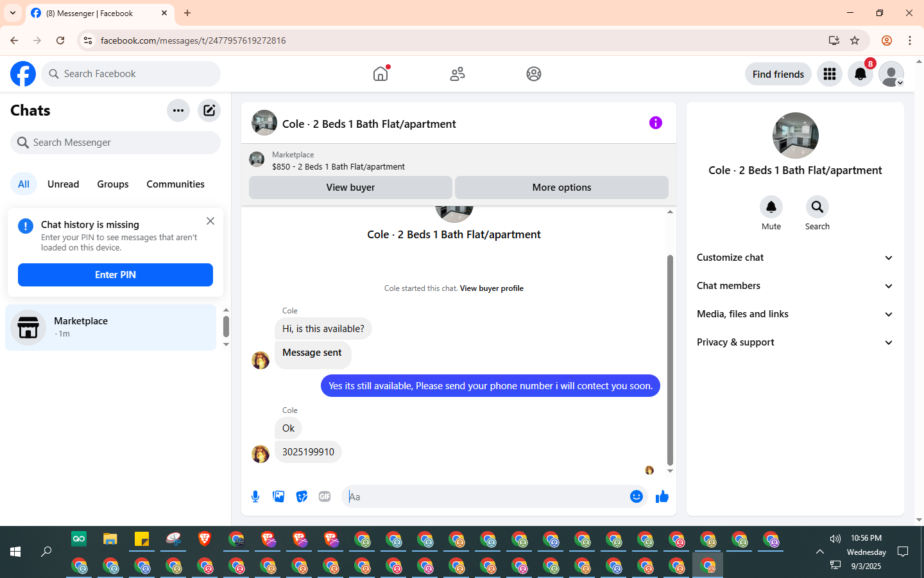The image size is (924, 578).
Task: Open the Facebook Home icon
Action: pyautogui.click(x=381, y=74)
